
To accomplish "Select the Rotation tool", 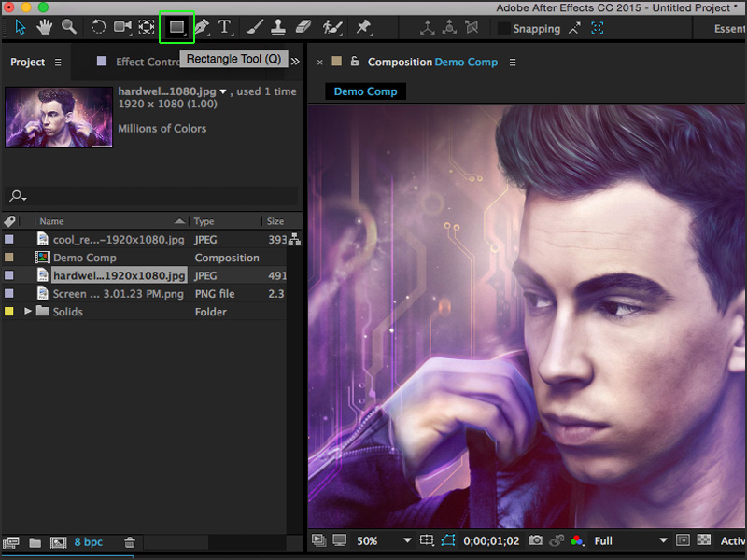I will (98, 27).
